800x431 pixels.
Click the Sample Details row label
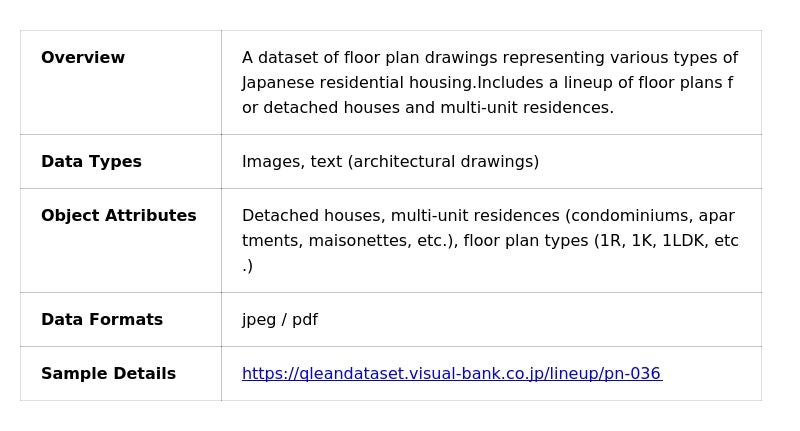click(x=108, y=374)
